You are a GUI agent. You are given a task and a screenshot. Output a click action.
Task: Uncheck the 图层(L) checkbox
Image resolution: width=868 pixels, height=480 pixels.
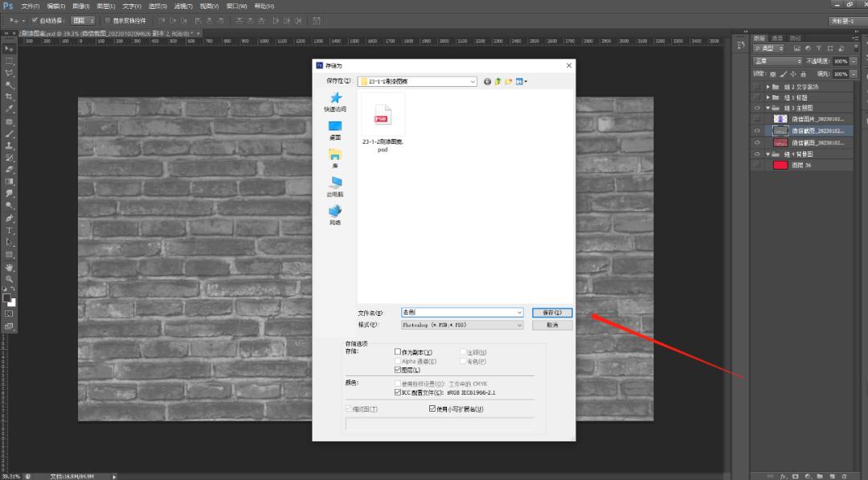point(399,370)
